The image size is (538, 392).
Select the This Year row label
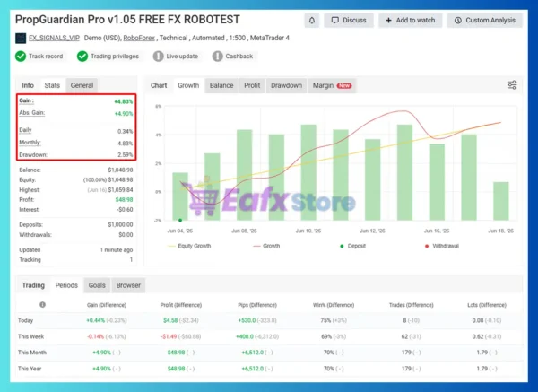(30, 369)
